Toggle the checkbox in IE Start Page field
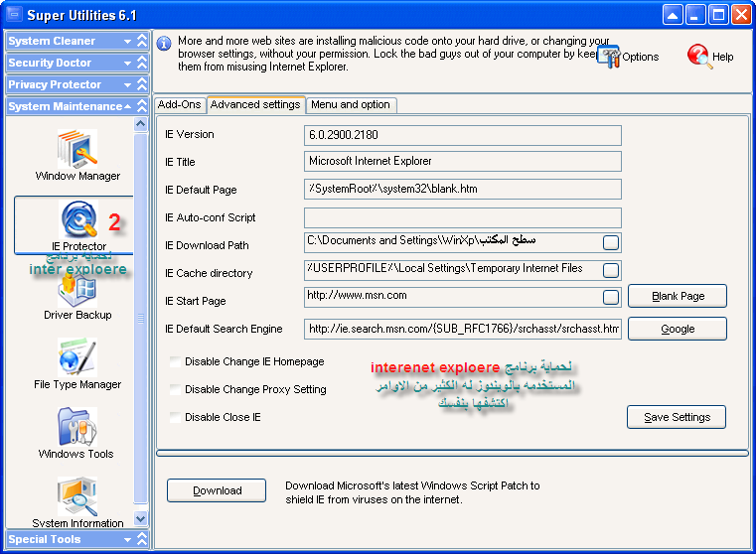The width and height of the screenshot is (756, 554). click(x=611, y=297)
